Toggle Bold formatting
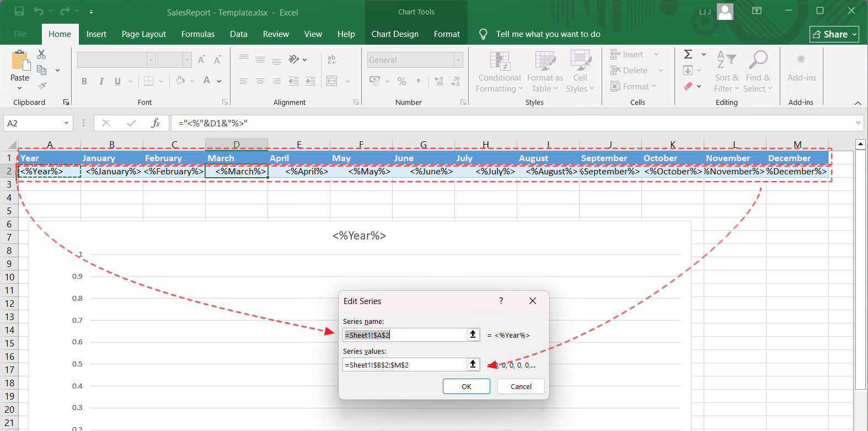The width and height of the screenshot is (868, 431). [84, 81]
